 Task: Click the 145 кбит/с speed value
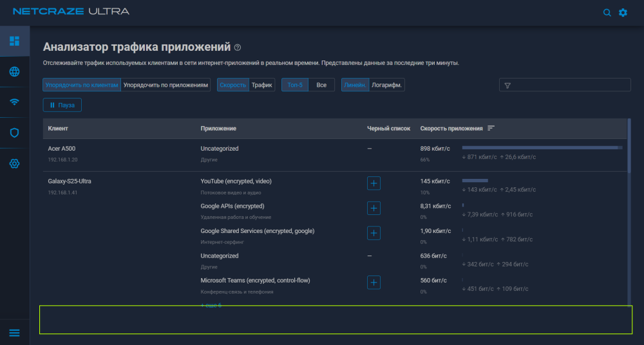tap(435, 181)
